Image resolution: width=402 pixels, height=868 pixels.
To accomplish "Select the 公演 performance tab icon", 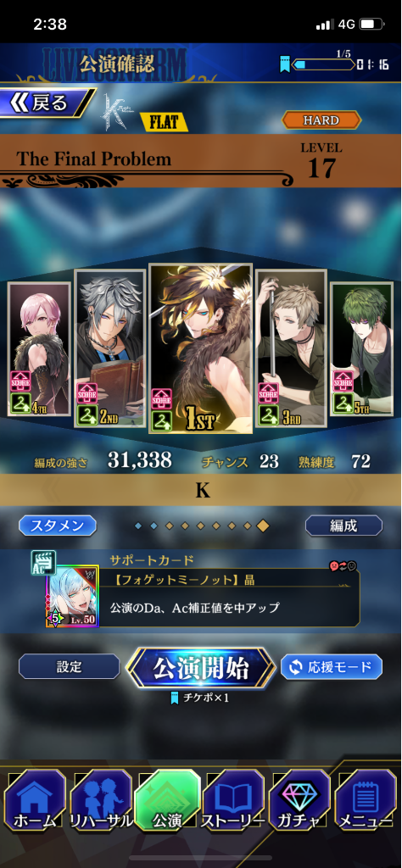I will pyautogui.click(x=168, y=800).
